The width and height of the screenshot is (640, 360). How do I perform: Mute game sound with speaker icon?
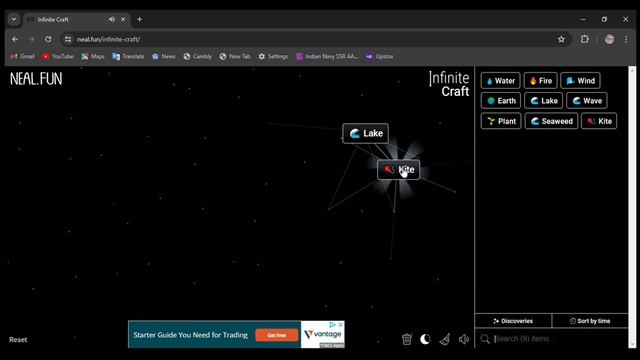point(463,339)
